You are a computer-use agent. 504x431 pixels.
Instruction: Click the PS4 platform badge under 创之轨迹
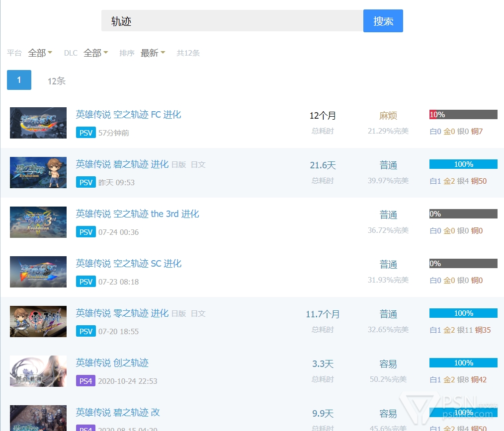85,381
